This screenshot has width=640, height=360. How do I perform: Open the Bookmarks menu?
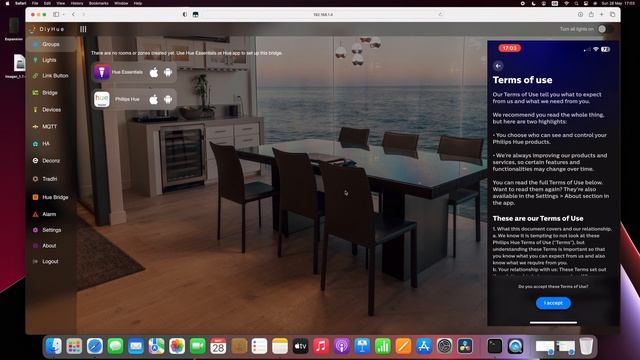[x=99, y=3]
